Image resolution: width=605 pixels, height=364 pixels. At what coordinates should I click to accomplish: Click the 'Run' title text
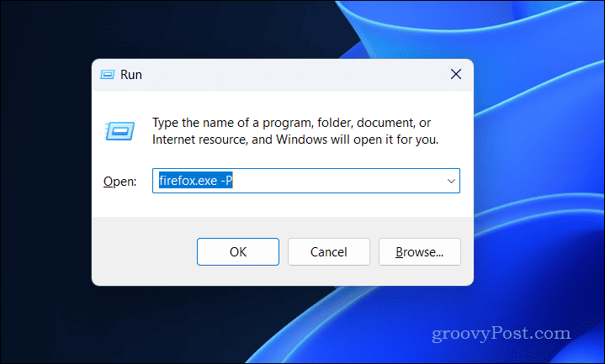coord(130,75)
